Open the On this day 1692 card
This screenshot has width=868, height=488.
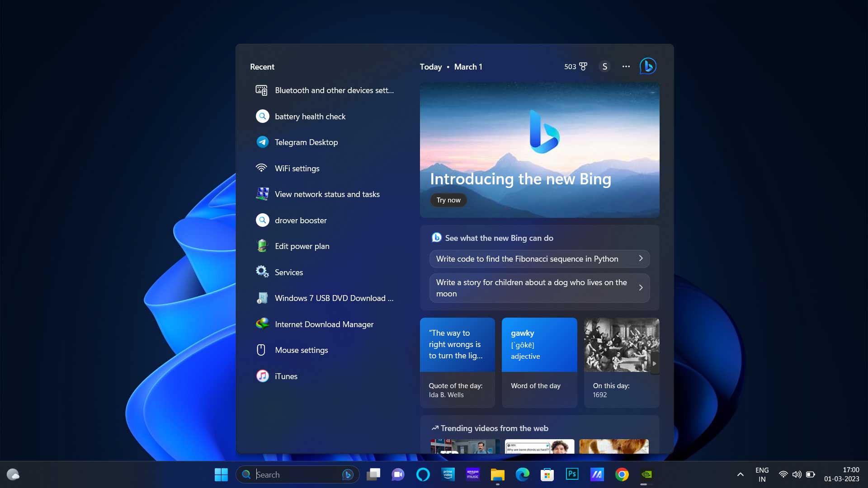(x=622, y=363)
